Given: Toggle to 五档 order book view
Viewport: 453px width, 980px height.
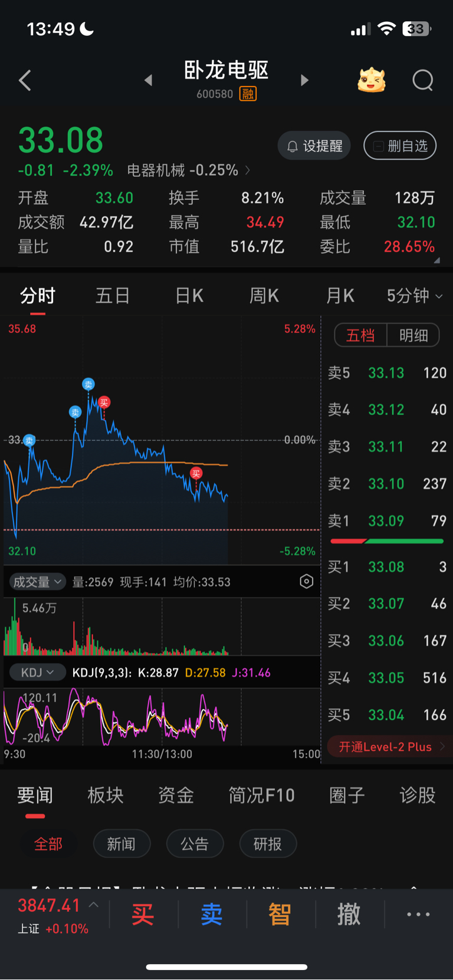Looking at the screenshot, I should [x=360, y=335].
